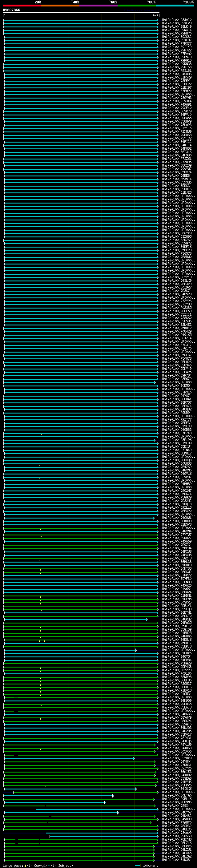This screenshot has width=197, height=868.
Task: Click the alignment bar for UniRef100_Q4QRQ2
Action: 76,619
